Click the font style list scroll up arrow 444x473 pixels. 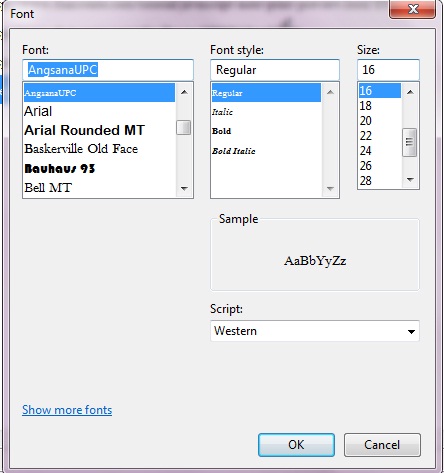pyautogui.click(x=330, y=92)
